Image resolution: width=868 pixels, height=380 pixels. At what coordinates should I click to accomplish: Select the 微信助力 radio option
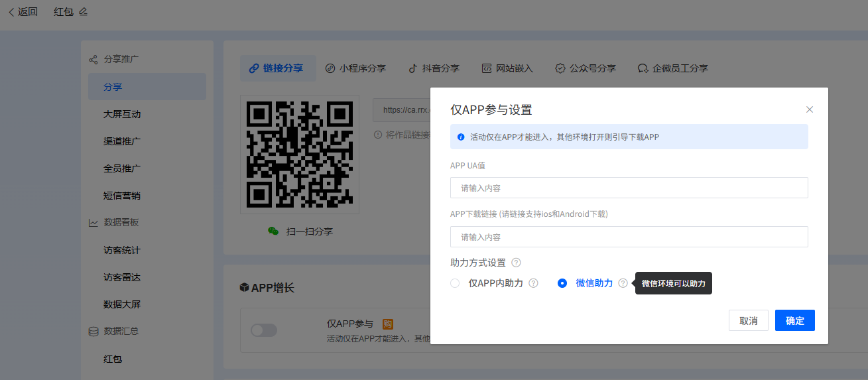[x=562, y=283]
